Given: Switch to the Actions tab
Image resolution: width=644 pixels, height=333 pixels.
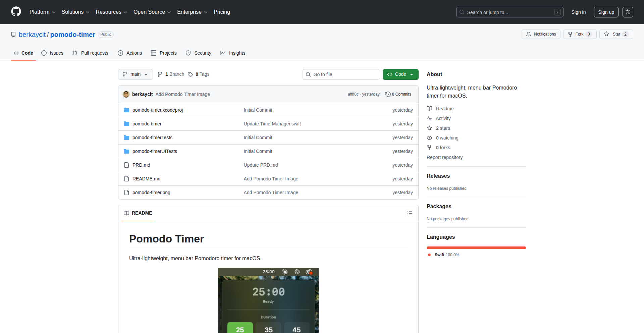Looking at the screenshot, I should 130,53.
